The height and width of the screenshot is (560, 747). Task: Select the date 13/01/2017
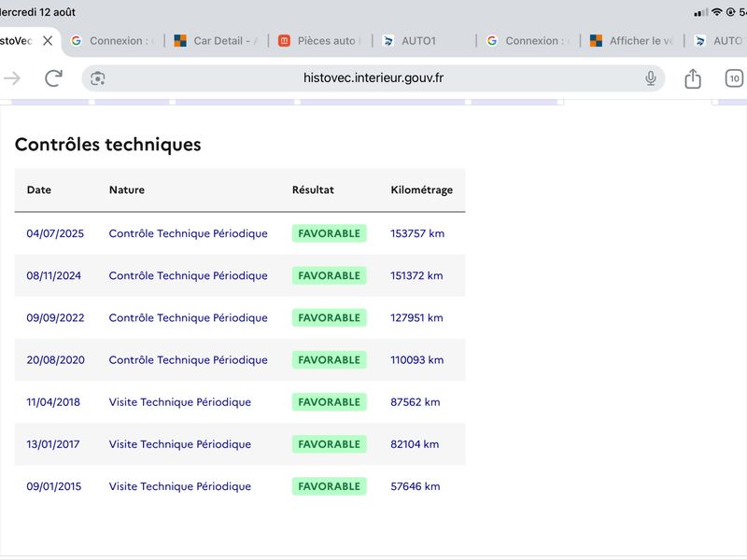(x=53, y=444)
